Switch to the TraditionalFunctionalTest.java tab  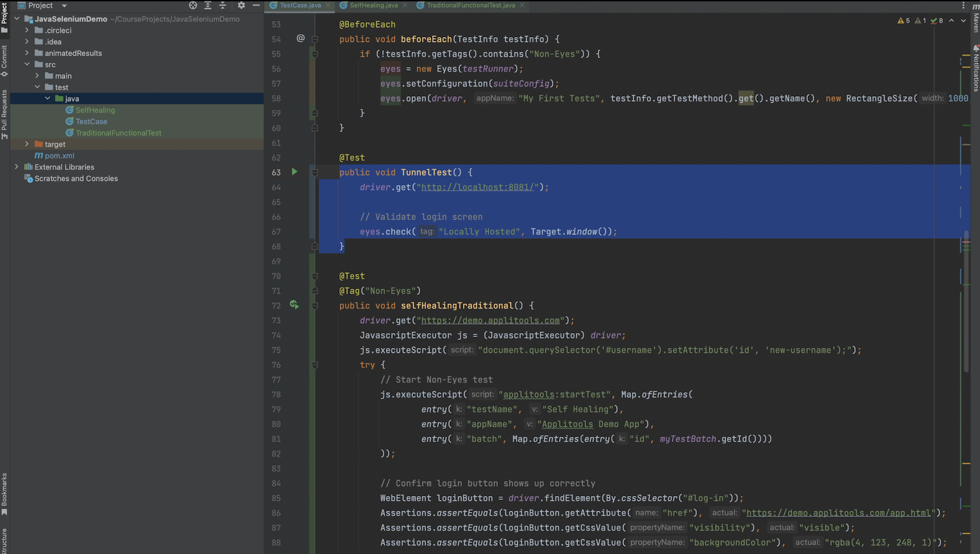[470, 5]
